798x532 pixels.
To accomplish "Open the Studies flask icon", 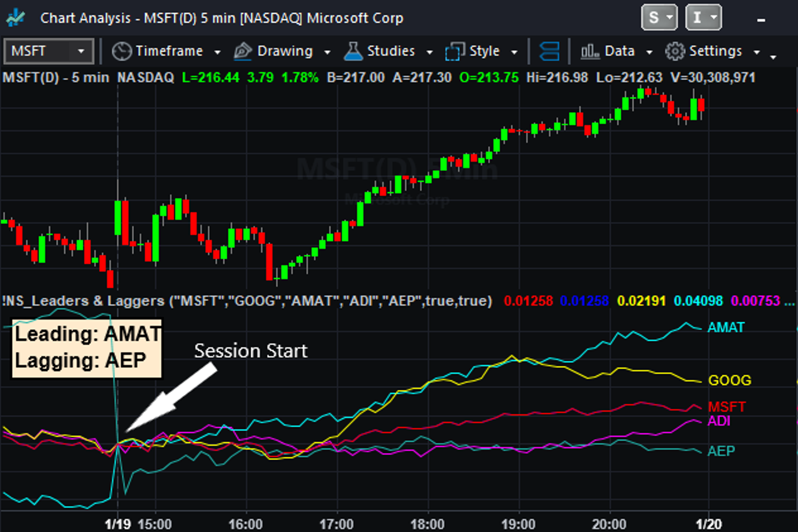I will [x=353, y=51].
